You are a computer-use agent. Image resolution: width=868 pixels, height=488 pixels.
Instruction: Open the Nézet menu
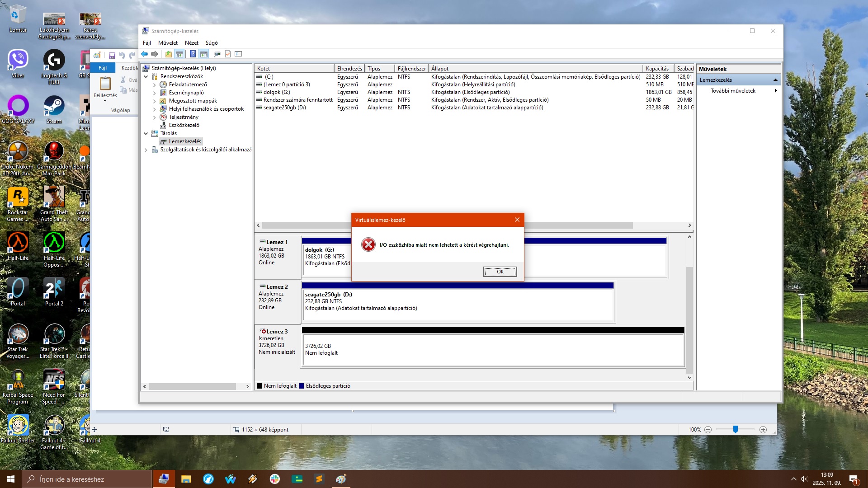pos(191,43)
